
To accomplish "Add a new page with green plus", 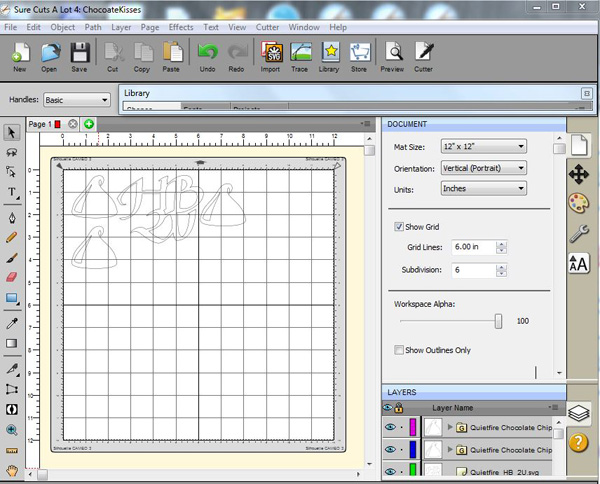I will coord(89,124).
